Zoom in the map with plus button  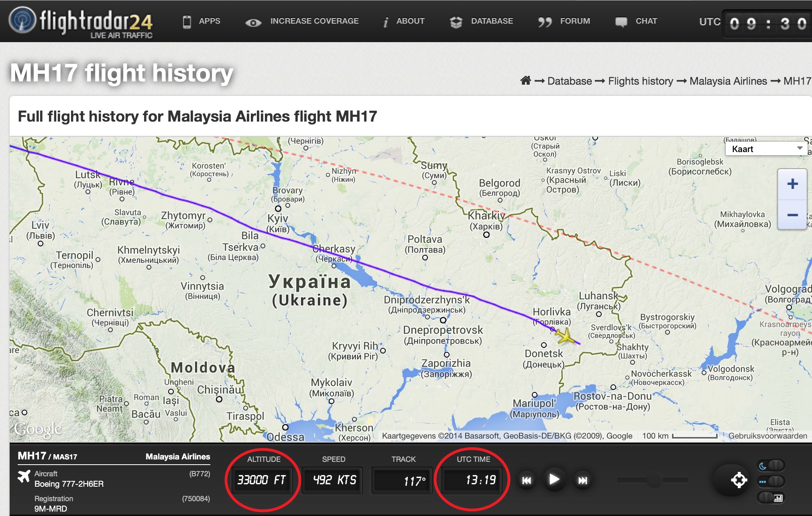coord(792,184)
